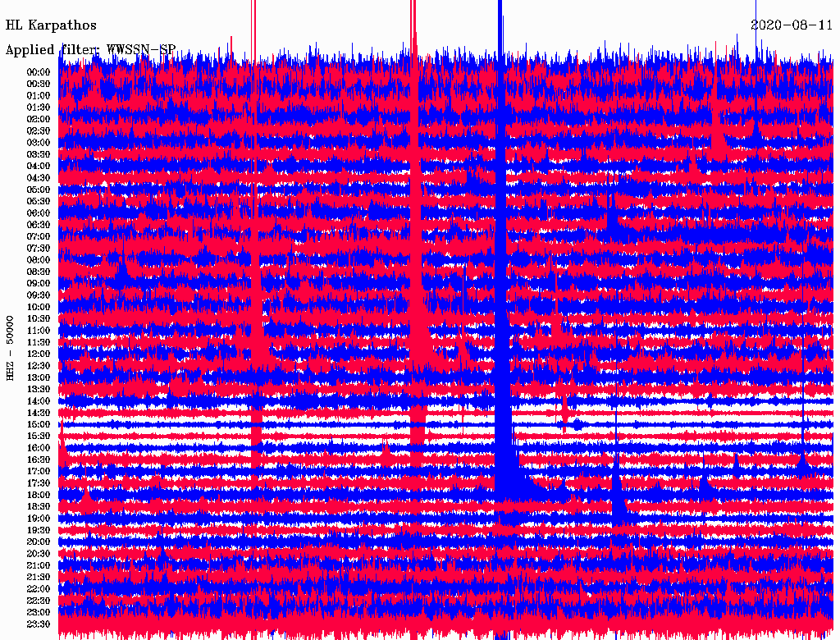Image resolution: width=840 pixels, height=640 pixels.
Task: Select the 15:30 time label
Action: pyautogui.click(x=39, y=437)
